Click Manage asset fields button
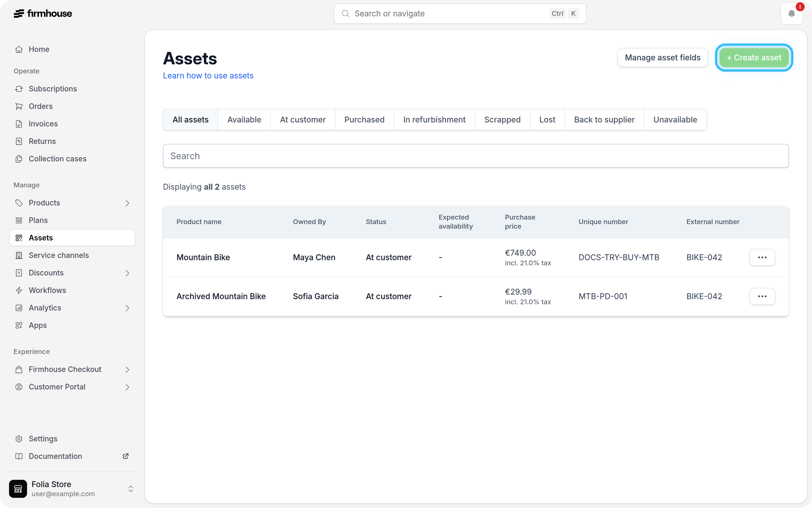Image resolution: width=812 pixels, height=508 pixels. coord(662,58)
